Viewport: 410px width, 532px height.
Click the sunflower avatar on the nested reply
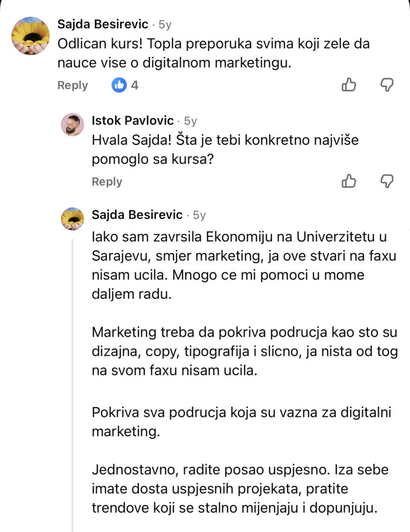(73, 219)
